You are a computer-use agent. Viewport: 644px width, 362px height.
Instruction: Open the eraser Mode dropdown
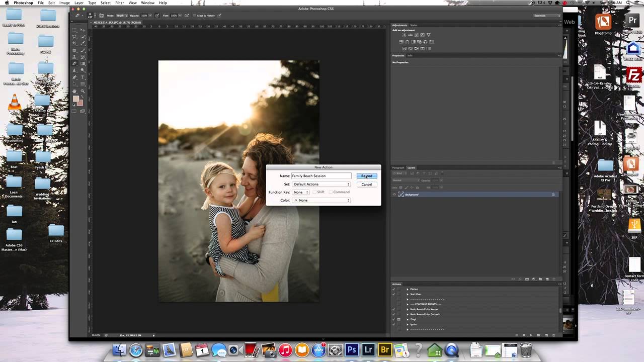pyautogui.click(x=121, y=16)
